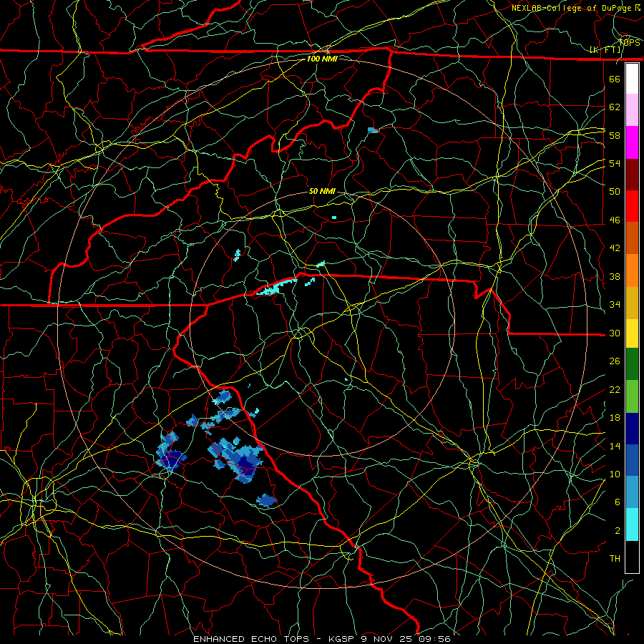Click the 50 NMI range ring label
Viewport: 644px width, 644px height.
[322, 191]
